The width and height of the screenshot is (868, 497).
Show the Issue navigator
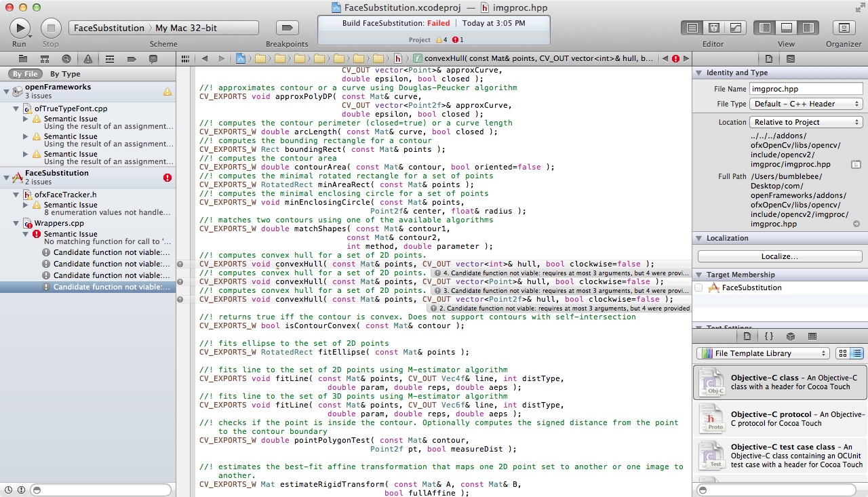tap(88, 59)
